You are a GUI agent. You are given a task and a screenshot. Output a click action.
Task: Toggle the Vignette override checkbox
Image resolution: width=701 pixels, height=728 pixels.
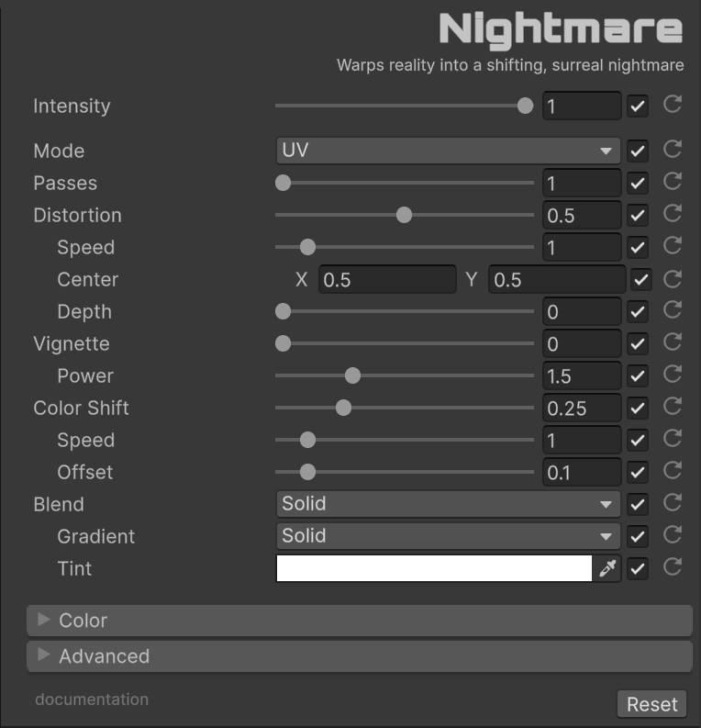(x=638, y=343)
